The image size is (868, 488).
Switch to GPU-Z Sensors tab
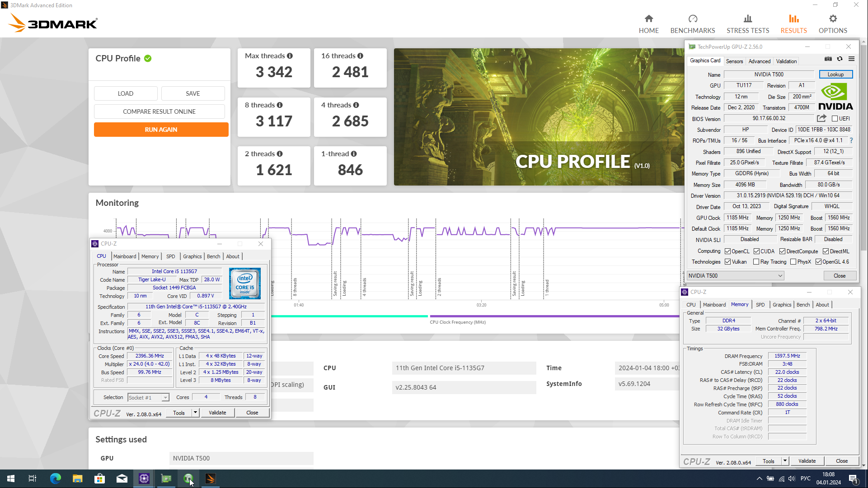734,61
